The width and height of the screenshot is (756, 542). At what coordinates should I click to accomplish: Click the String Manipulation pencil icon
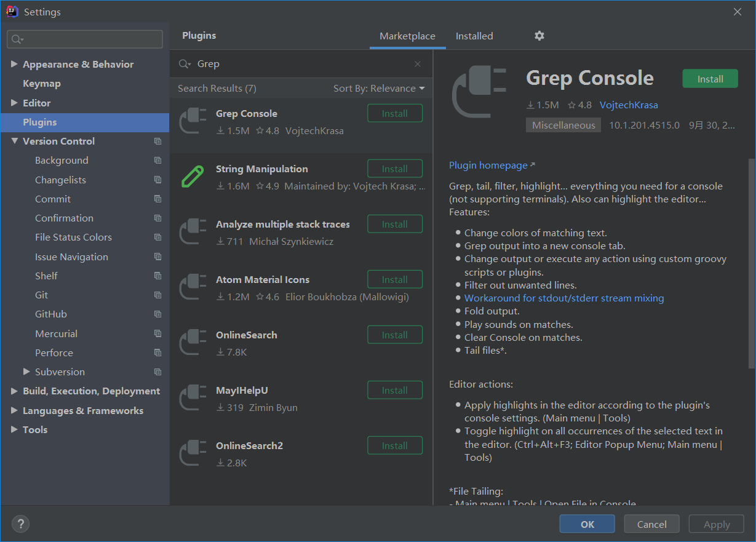tap(193, 177)
